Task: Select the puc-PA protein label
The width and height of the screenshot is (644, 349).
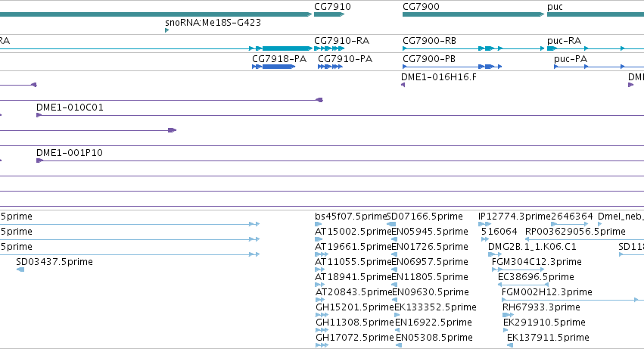Action: 571,59
